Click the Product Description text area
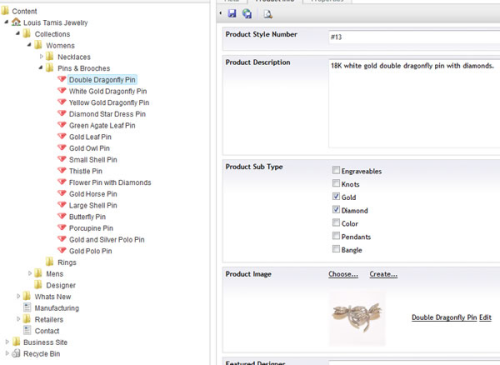The image size is (500, 365). 414,103
